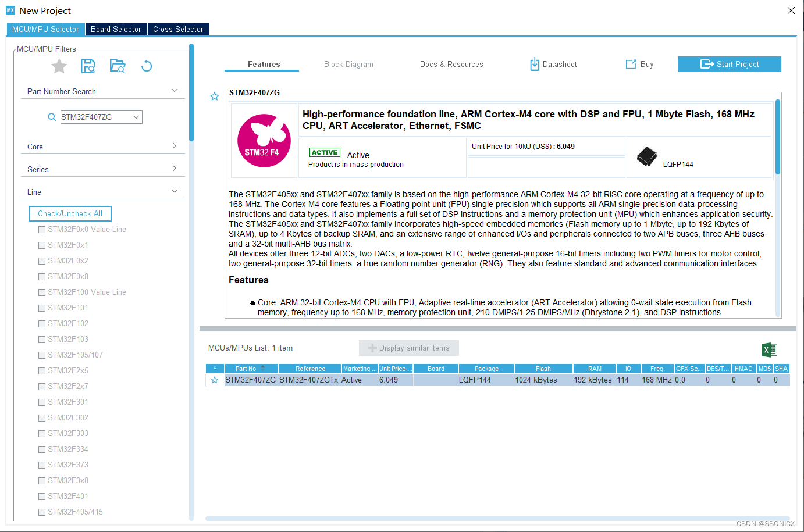Click Display similar items button
The width and height of the screenshot is (804, 532).
409,348
